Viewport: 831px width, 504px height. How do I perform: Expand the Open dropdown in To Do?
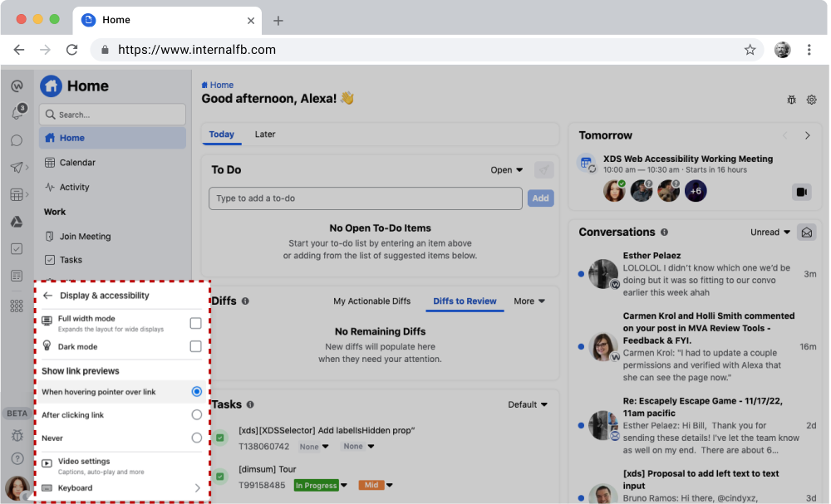point(506,170)
